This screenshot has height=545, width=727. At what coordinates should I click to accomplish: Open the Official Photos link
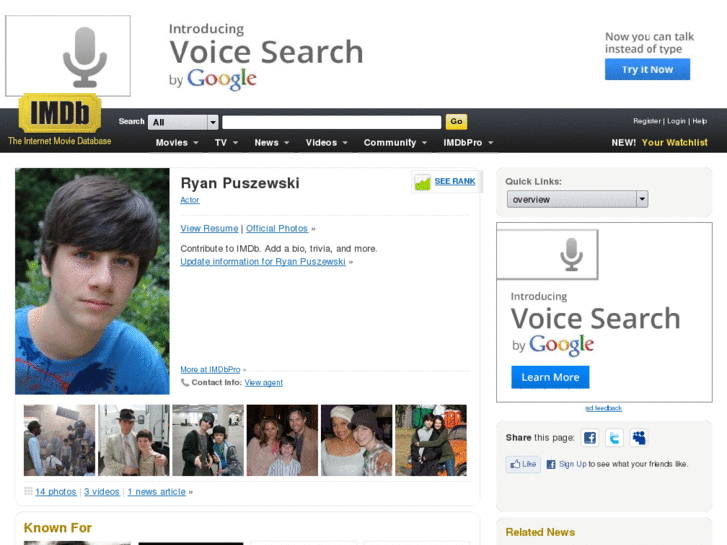point(277,228)
